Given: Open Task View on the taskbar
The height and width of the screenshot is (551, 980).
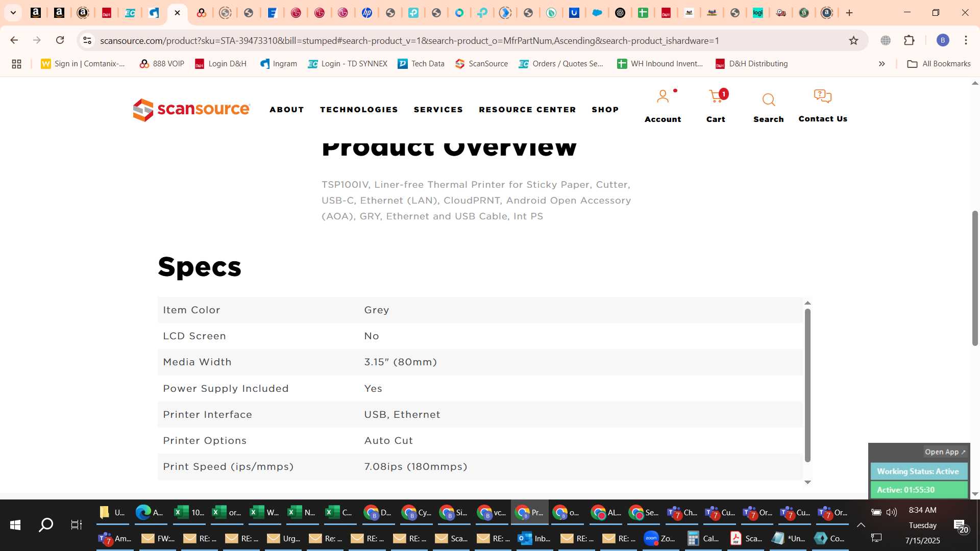Looking at the screenshot, I should (x=76, y=525).
